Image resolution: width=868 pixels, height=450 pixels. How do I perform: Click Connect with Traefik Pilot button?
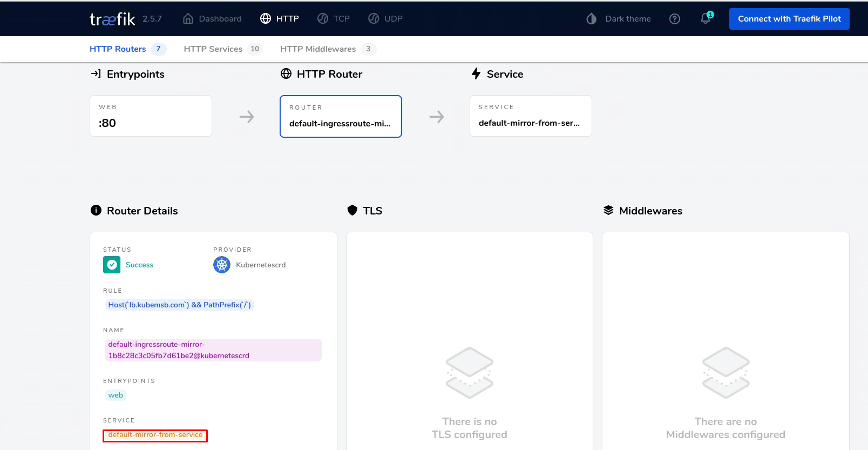click(x=789, y=19)
